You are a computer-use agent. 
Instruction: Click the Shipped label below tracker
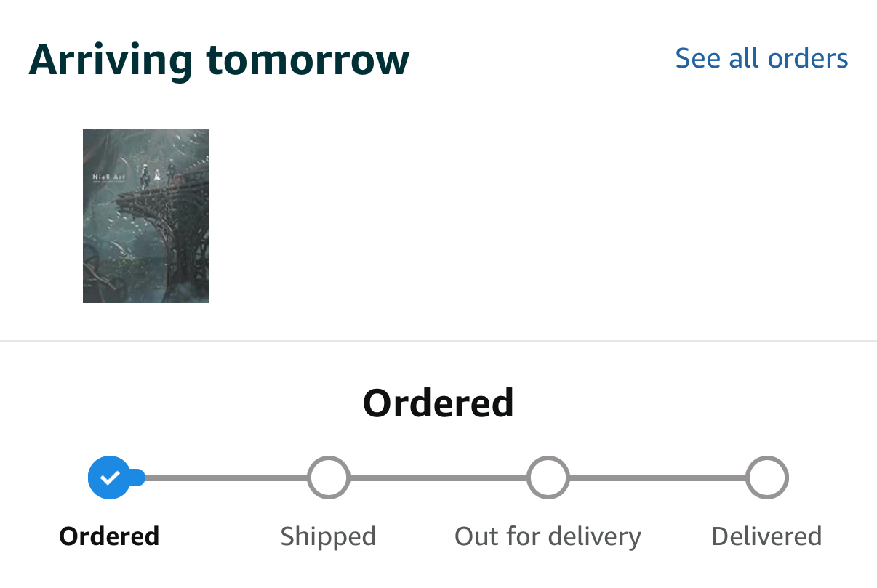329,536
